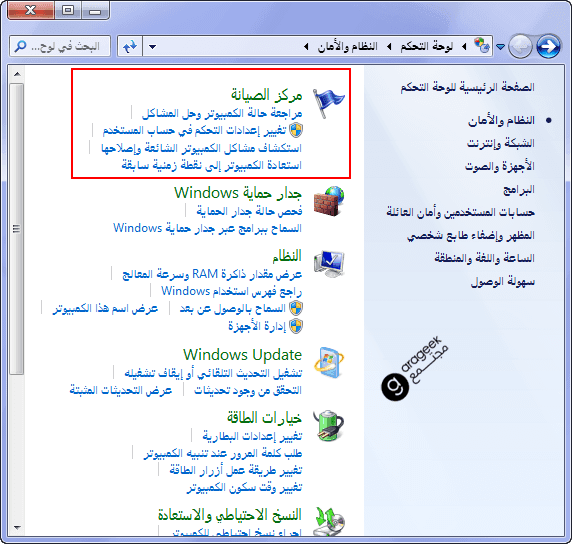Click لوحة التحكم breadcrumb in address bar
This screenshot has width=572, height=544.
(x=426, y=47)
